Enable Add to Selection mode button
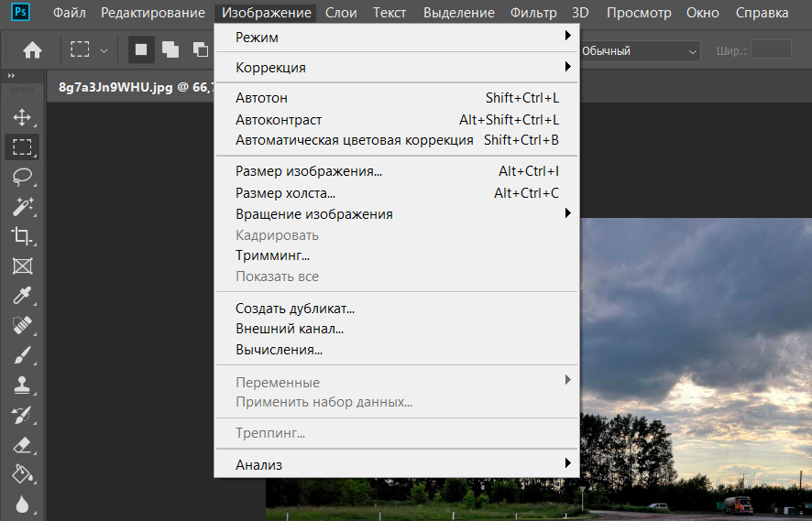Viewport: 812px width, 521px height. tap(170, 50)
